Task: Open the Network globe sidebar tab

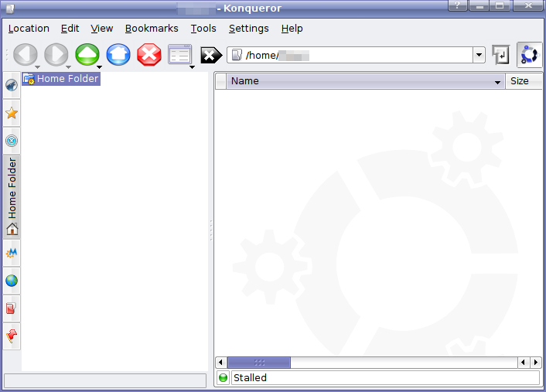Action: (x=12, y=281)
